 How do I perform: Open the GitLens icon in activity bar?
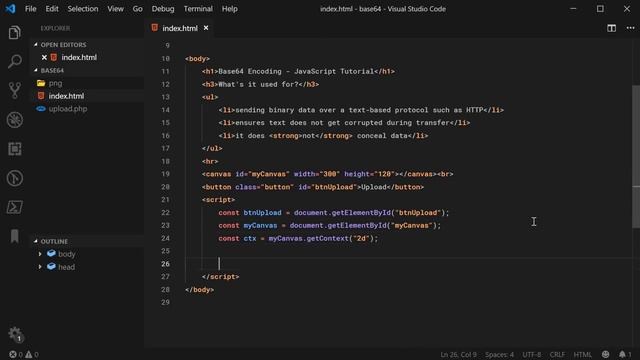click(14, 178)
